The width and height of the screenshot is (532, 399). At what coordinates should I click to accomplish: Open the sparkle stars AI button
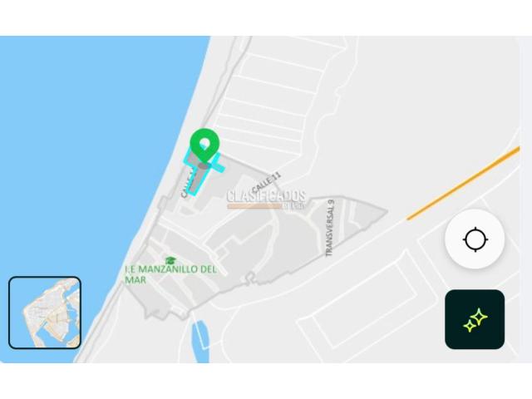click(475, 319)
